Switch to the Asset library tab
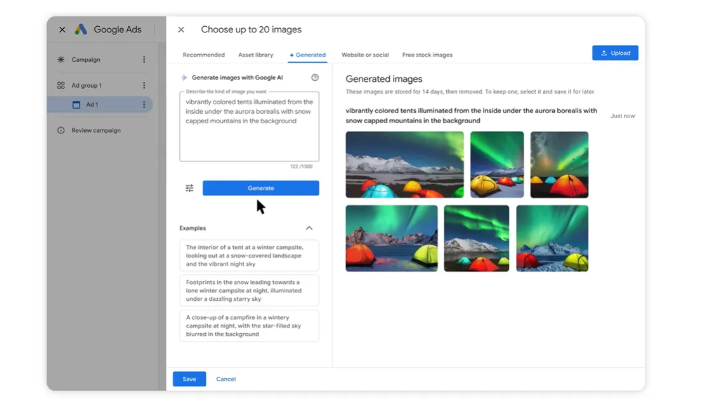Image resolution: width=714 pixels, height=403 pixels. pyautogui.click(x=255, y=55)
